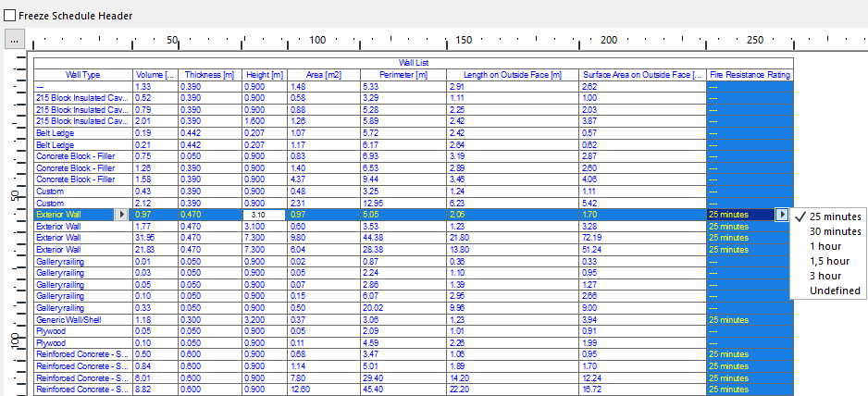Click length value 21.80
Screen dimensions: 868x396
coord(458,238)
